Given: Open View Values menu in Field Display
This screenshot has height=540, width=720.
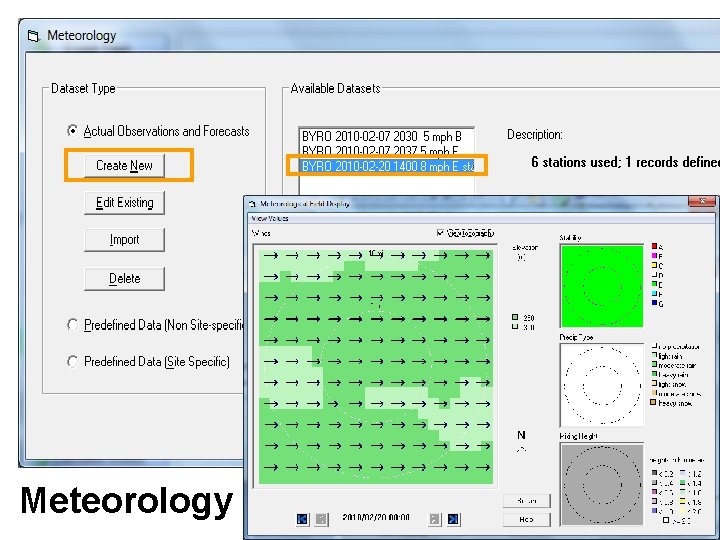Looking at the screenshot, I should [x=270, y=219].
